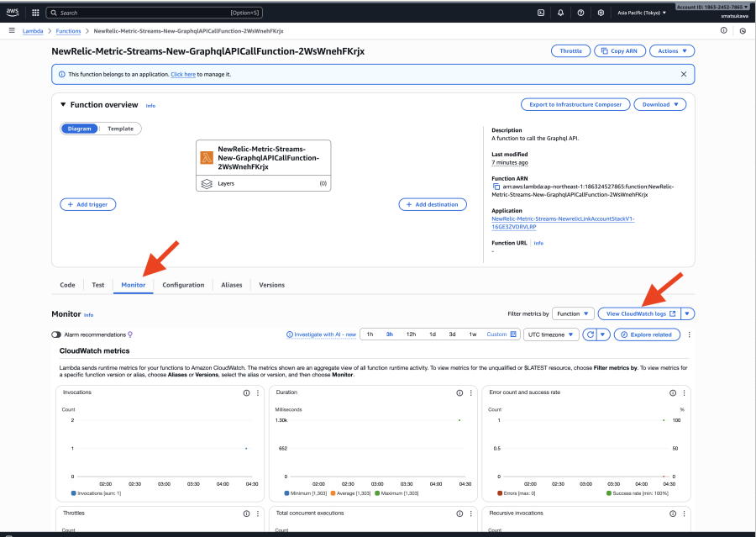Select the Monitor tab

[x=133, y=285]
